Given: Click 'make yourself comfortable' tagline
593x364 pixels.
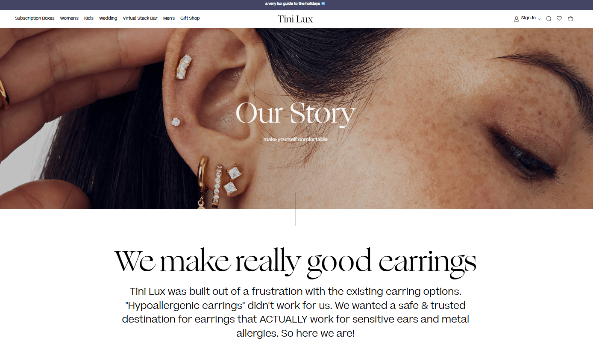Looking at the screenshot, I should (296, 139).
